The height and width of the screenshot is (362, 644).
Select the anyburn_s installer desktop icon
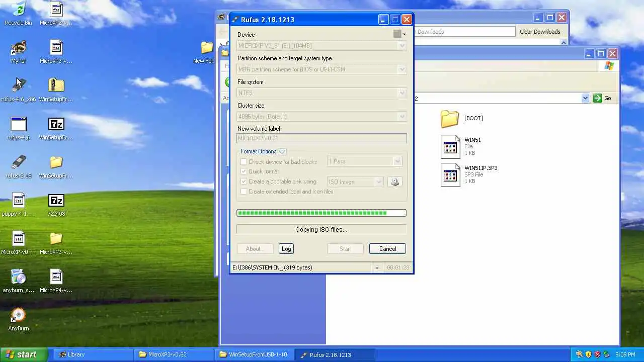click(18, 281)
